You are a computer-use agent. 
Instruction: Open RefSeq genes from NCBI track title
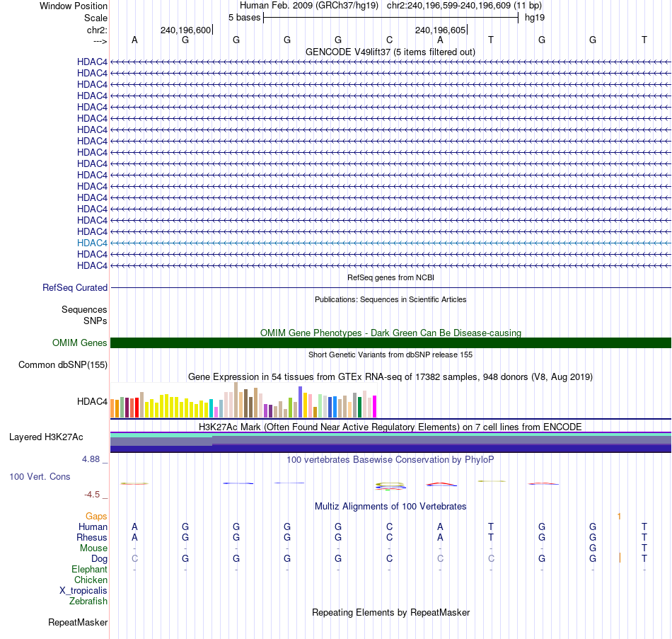coord(390,277)
